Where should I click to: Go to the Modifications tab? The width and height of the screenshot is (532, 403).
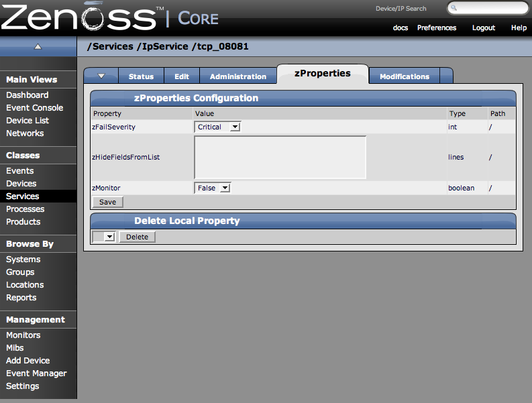(405, 76)
